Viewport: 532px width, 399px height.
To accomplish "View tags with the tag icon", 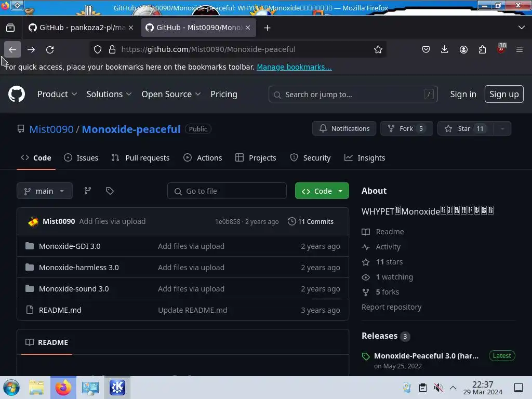I will coord(110,191).
